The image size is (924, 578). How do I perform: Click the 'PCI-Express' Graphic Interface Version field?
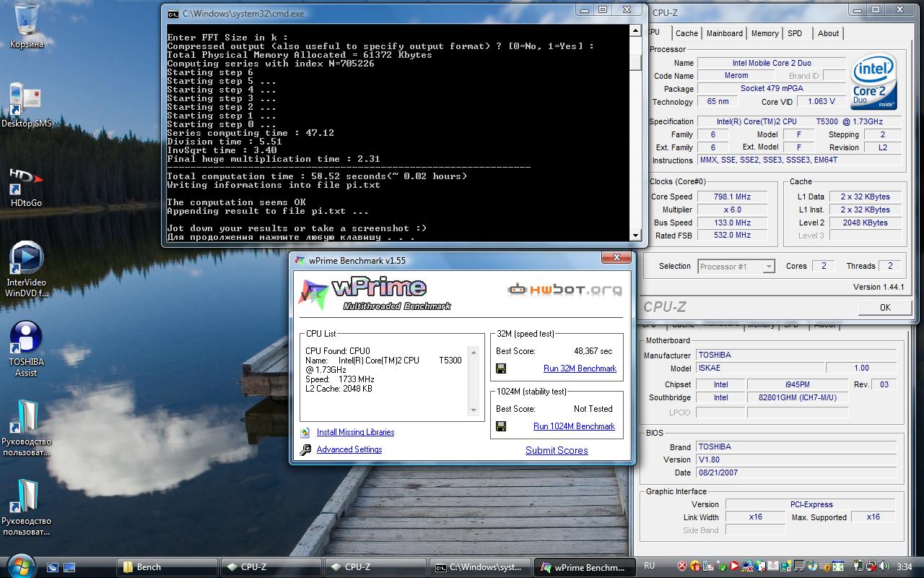(811, 504)
